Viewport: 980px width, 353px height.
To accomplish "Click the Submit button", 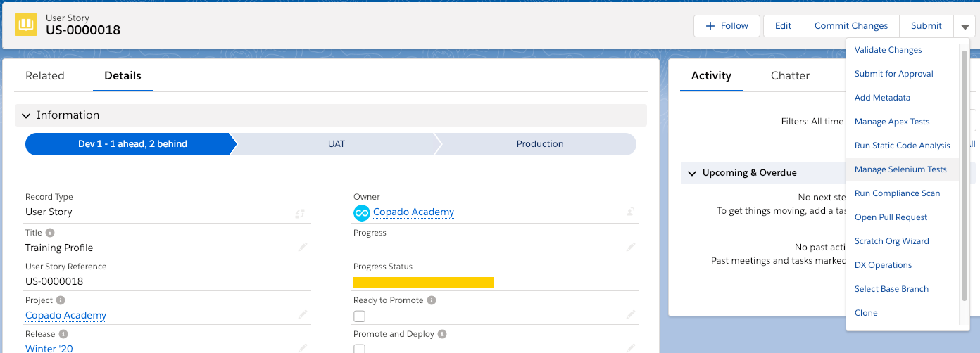I will (x=926, y=26).
